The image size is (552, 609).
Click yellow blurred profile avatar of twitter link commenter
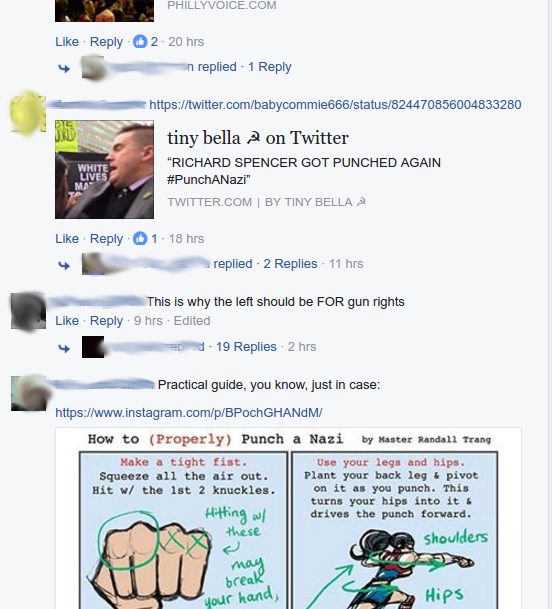point(28,113)
